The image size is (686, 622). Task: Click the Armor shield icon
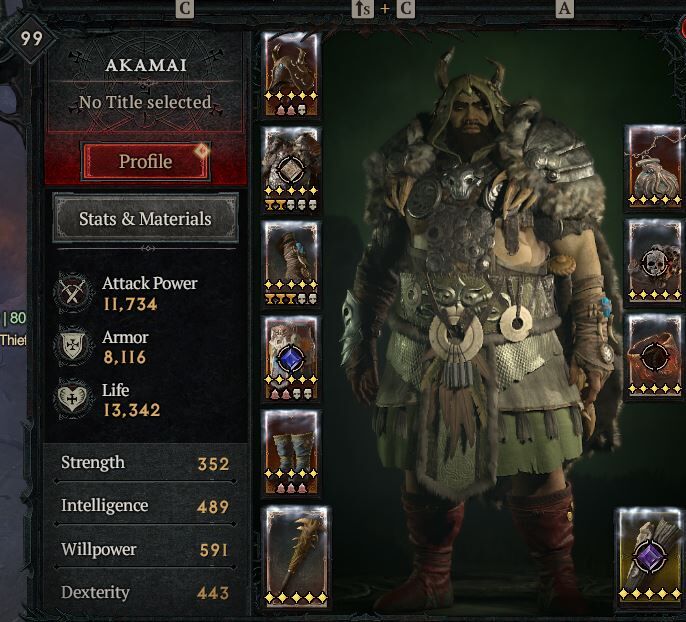pyautogui.click(x=73, y=346)
